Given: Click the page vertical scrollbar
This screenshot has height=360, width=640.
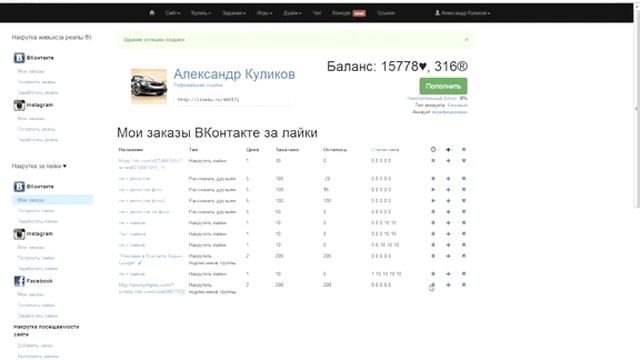Looking at the screenshot, I should coord(636,108).
